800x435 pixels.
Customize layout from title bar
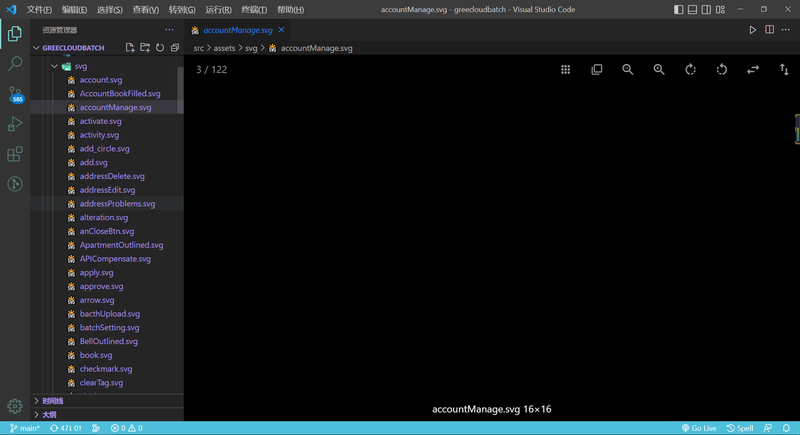click(720, 9)
